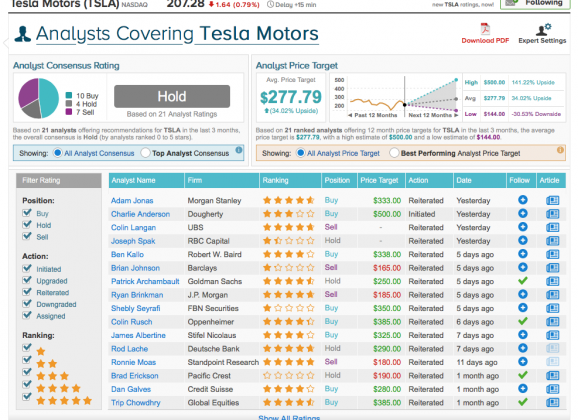The height and width of the screenshot is (420, 578).
Task: Toggle the Reiterated action filter
Action: tap(27, 292)
